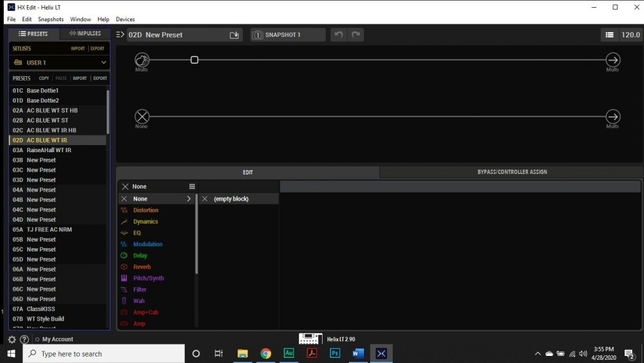Click the undo arrow button
Screen dimensions: 644x363
click(x=339, y=35)
